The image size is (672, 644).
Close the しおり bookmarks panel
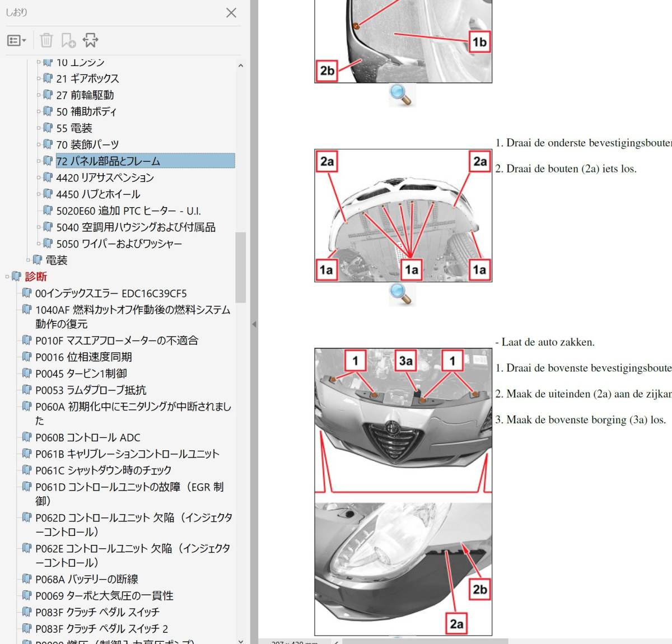pyautogui.click(x=231, y=13)
